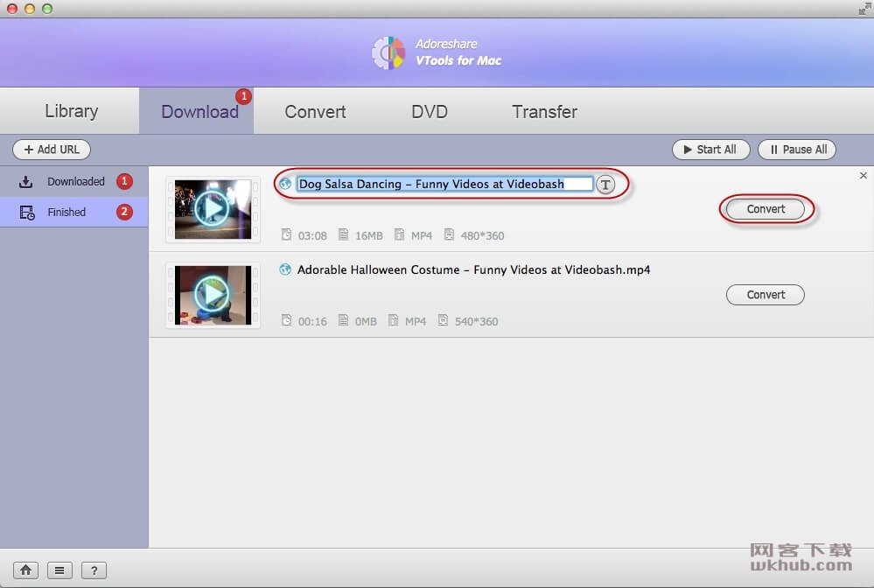Click the 540*360 resolution icon
This screenshot has width=874, height=588.
click(x=443, y=320)
